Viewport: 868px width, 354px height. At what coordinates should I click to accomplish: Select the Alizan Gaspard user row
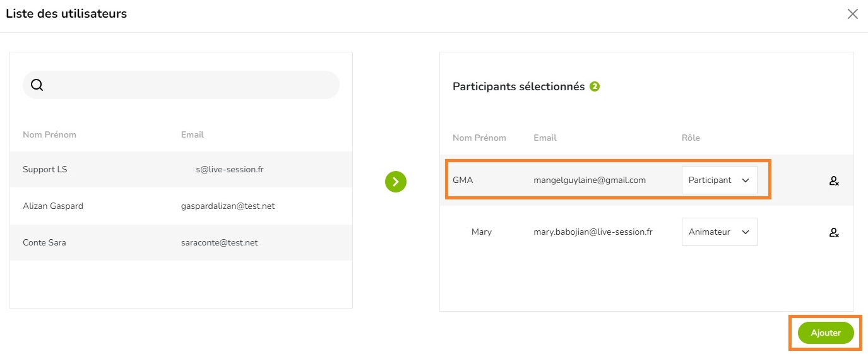(x=181, y=206)
